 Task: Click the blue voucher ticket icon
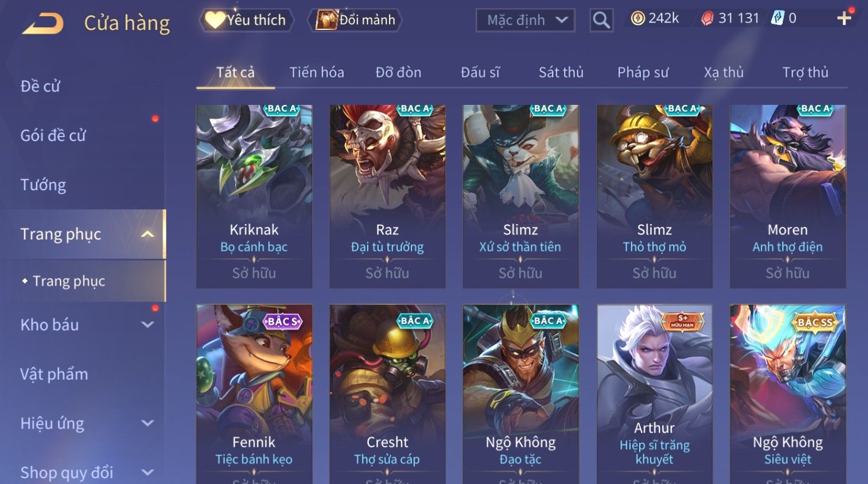tap(778, 18)
